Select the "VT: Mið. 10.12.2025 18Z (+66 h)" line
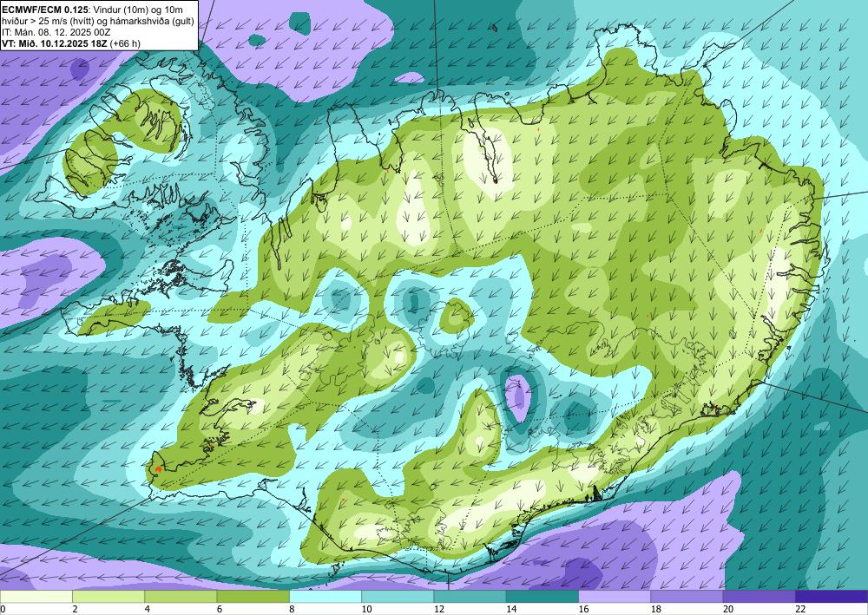This screenshot has width=868, height=615. pyautogui.click(x=70, y=43)
